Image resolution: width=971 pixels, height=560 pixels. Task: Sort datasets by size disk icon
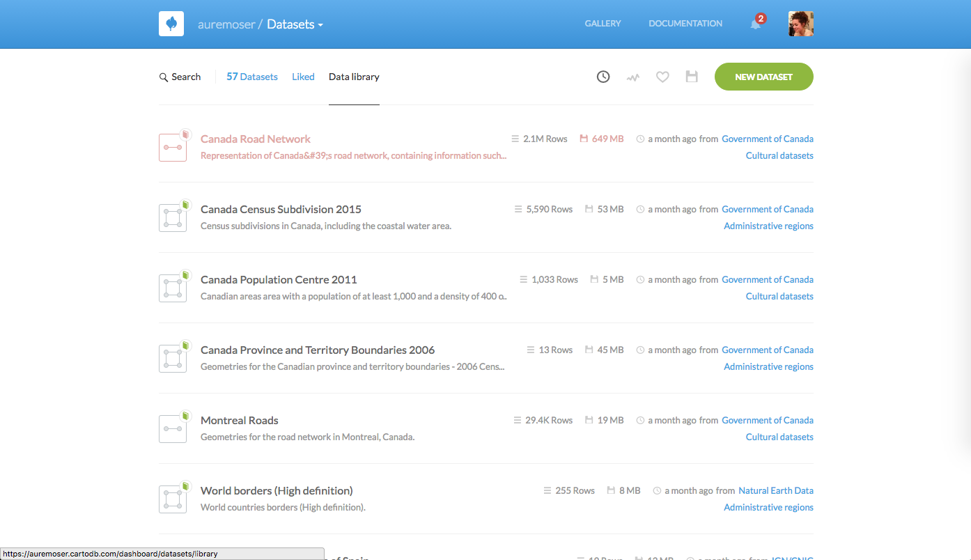click(692, 77)
